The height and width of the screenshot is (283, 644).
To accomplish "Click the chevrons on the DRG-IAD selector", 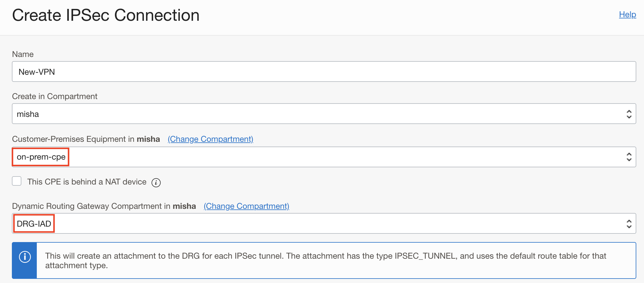I will 629,223.
